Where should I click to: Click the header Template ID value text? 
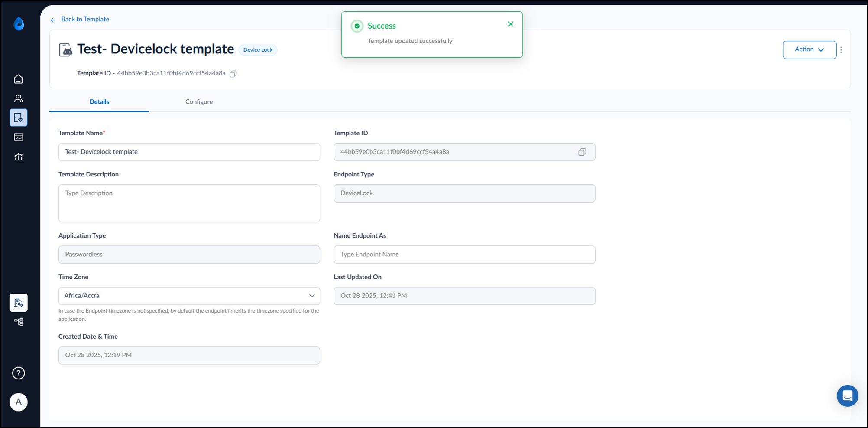click(x=171, y=73)
